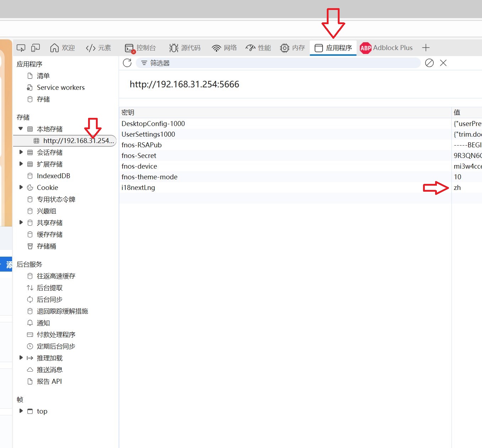Click the Push messaging (推送消息) cloud icon
Screen dimensions: 482x448
point(30,370)
